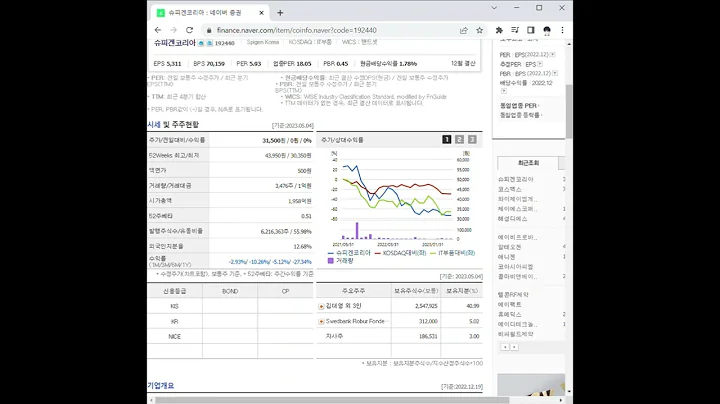This screenshot has height=404, width=720.
Task: Open the tab search chevron in the title bar
Action: coord(494,8)
